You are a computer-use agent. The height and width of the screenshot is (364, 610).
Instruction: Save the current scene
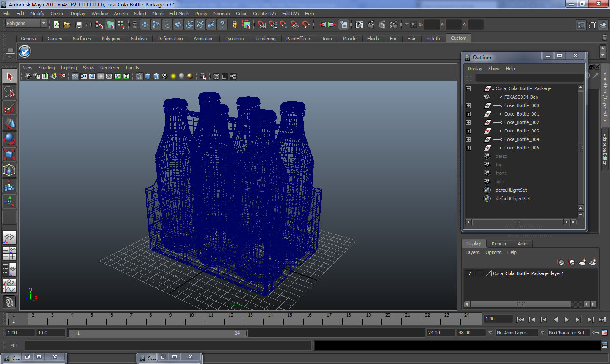coord(78,25)
